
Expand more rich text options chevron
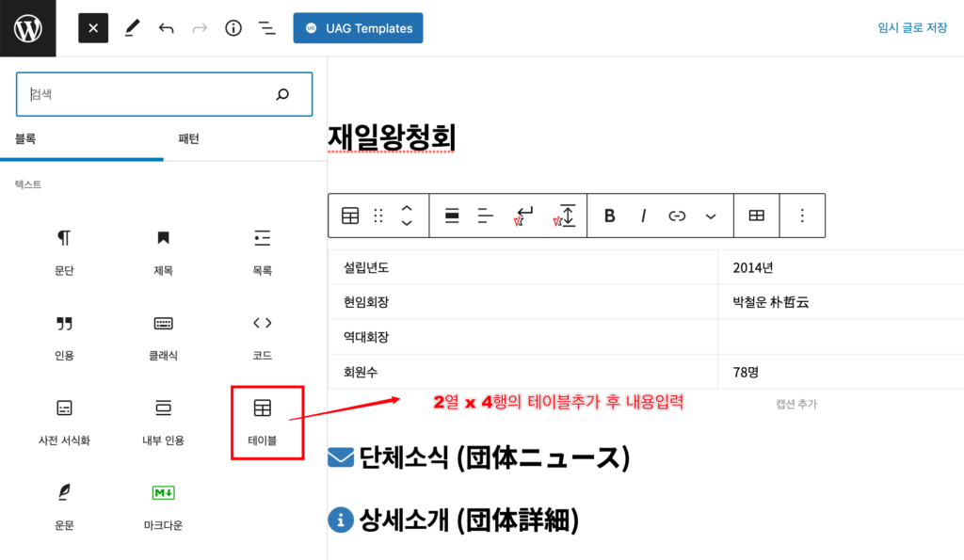[711, 216]
